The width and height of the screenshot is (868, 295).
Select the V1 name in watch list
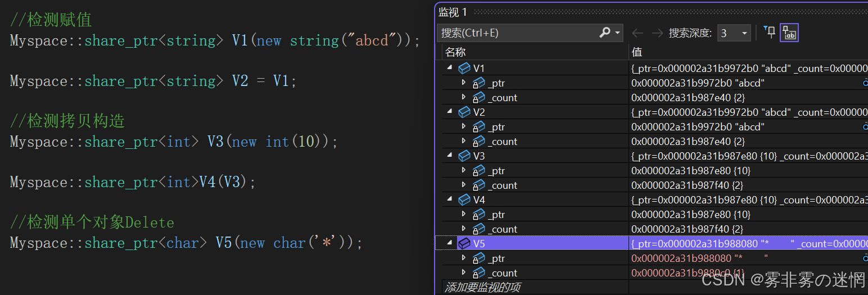[x=479, y=68]
